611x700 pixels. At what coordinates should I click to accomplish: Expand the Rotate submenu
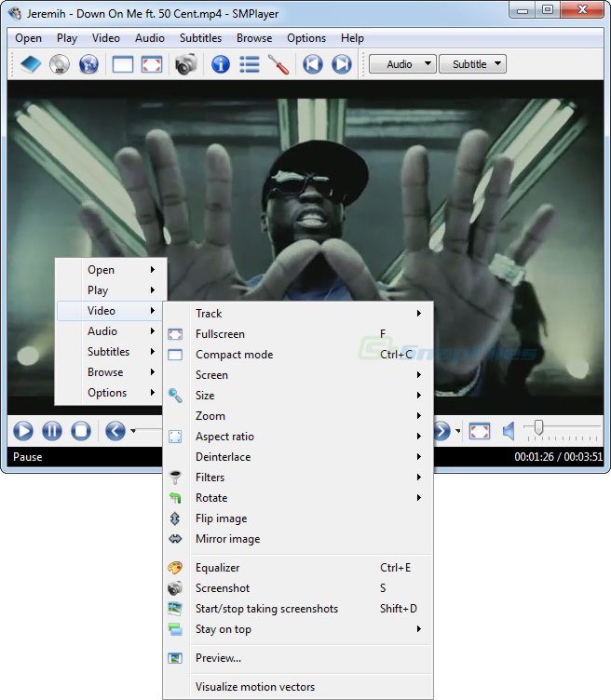tap(298, 498)
